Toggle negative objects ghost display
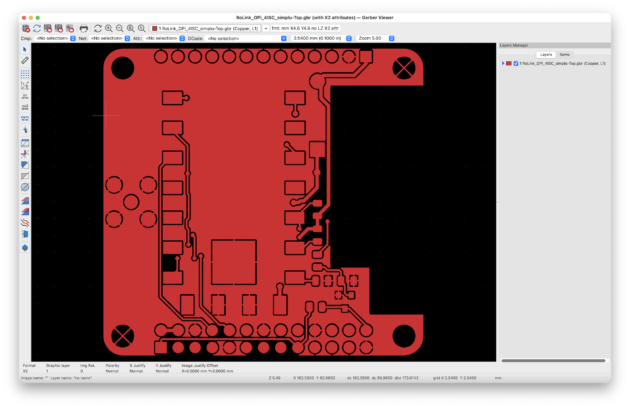Viewport: 630px width, 408px height. pyautogui.click(x=25, y=176)
